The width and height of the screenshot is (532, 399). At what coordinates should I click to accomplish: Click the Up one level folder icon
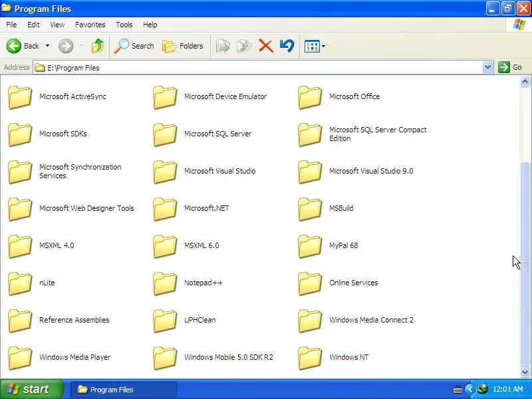tap(98, 46)
